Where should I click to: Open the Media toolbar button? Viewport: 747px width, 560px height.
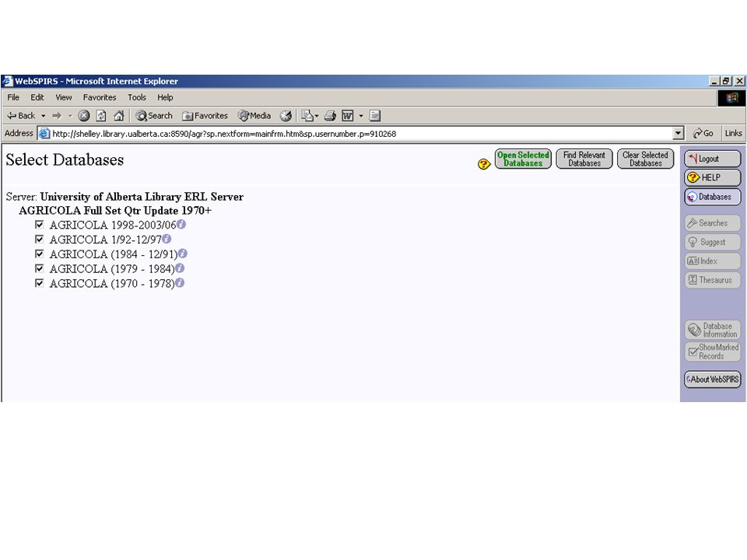coord(254,116)
